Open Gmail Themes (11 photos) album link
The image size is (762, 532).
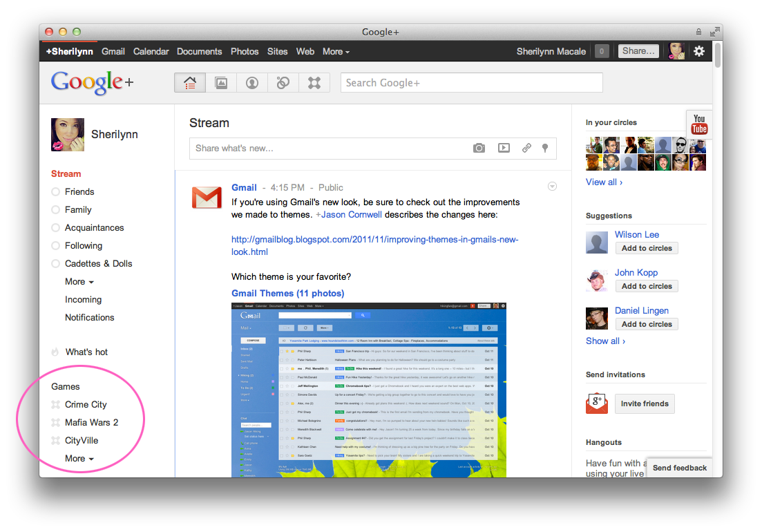click(287, 294)
